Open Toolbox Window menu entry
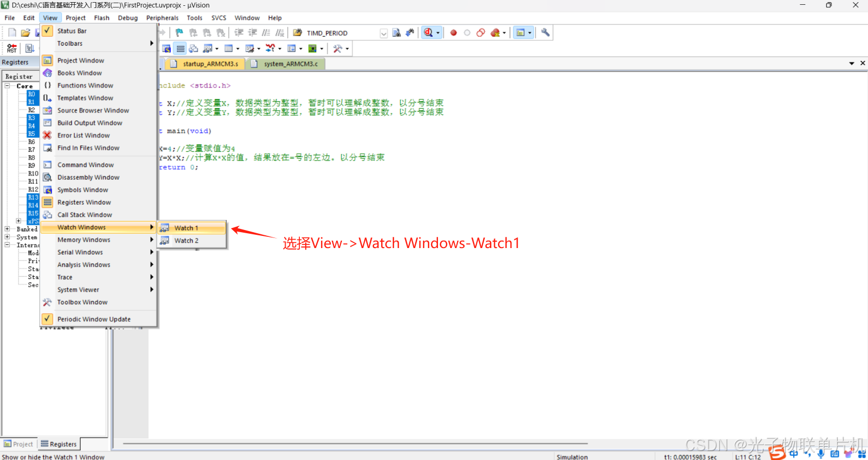Viewport: 868px width, 460px height. pyautogui.click(x=99, y=302)
